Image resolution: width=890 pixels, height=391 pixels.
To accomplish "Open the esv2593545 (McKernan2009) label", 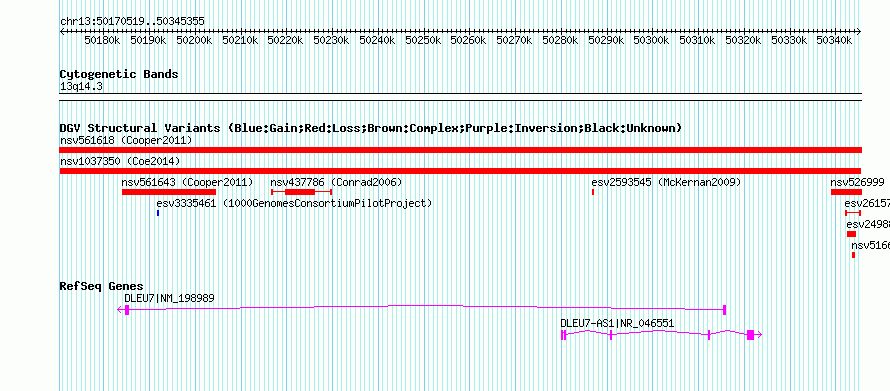I will (x=666, y=182).
